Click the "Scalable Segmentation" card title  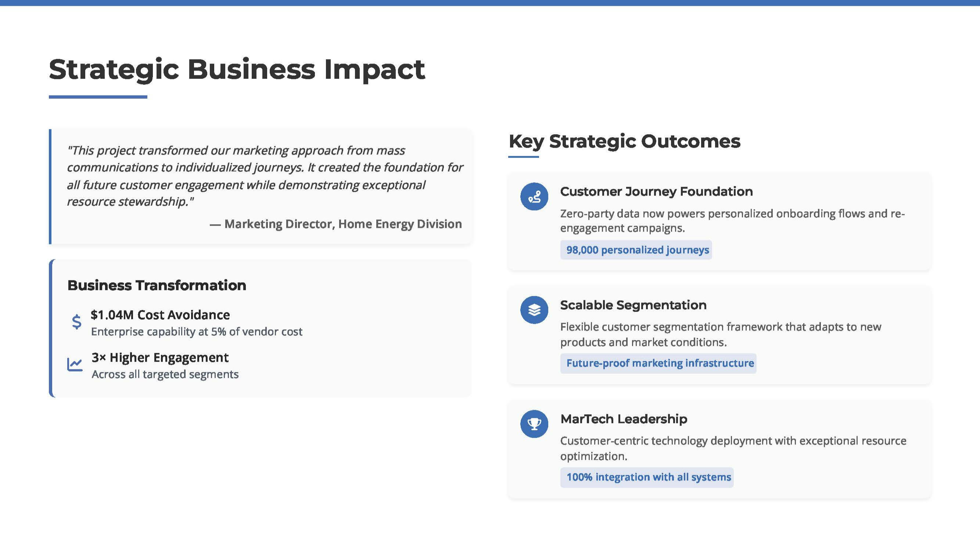click(633, 305)
